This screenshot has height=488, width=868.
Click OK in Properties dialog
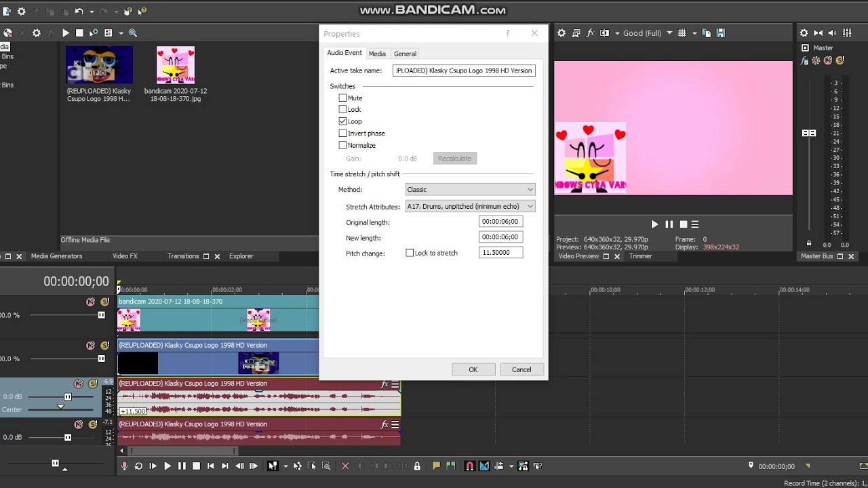click(x=473, y=369)
